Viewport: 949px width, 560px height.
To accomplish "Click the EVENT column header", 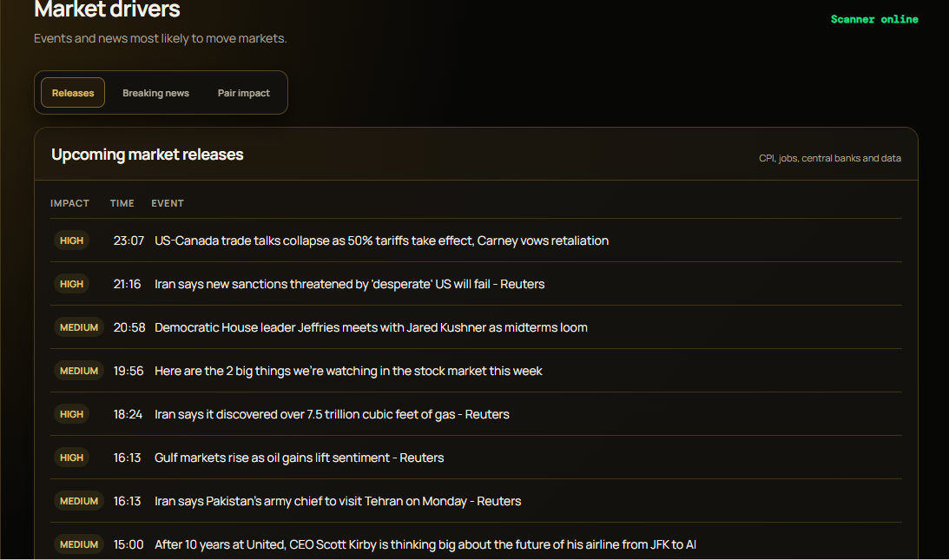I will point(168,203).
